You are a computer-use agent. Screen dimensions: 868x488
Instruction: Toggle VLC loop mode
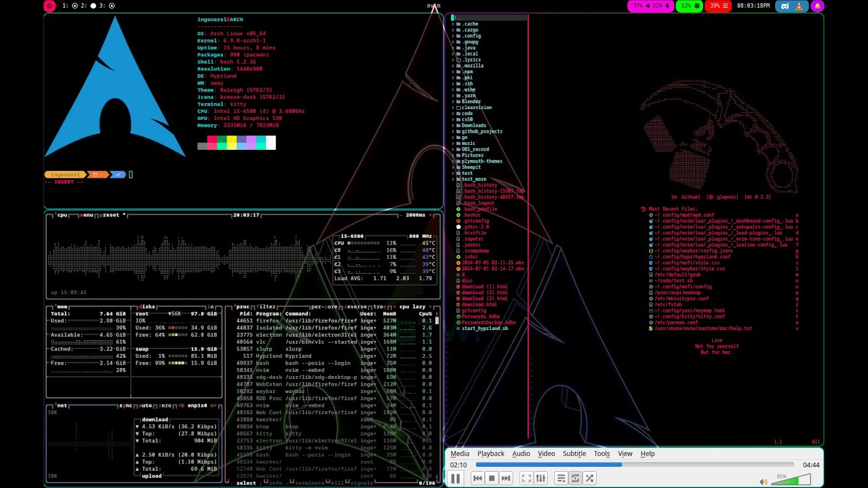click(575, 479)
